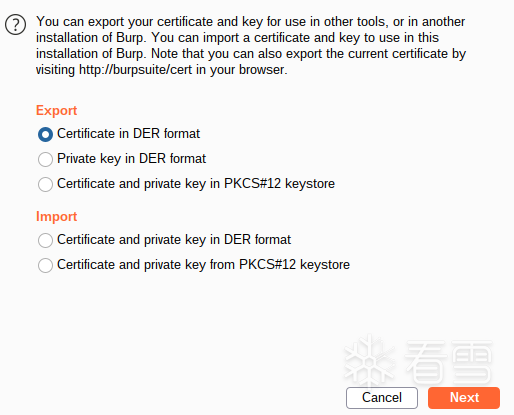Select import Certificate and private key in DER format
The width and height of the screenshot is (514, 415).
pyautogui.click(x=45, y=240)
